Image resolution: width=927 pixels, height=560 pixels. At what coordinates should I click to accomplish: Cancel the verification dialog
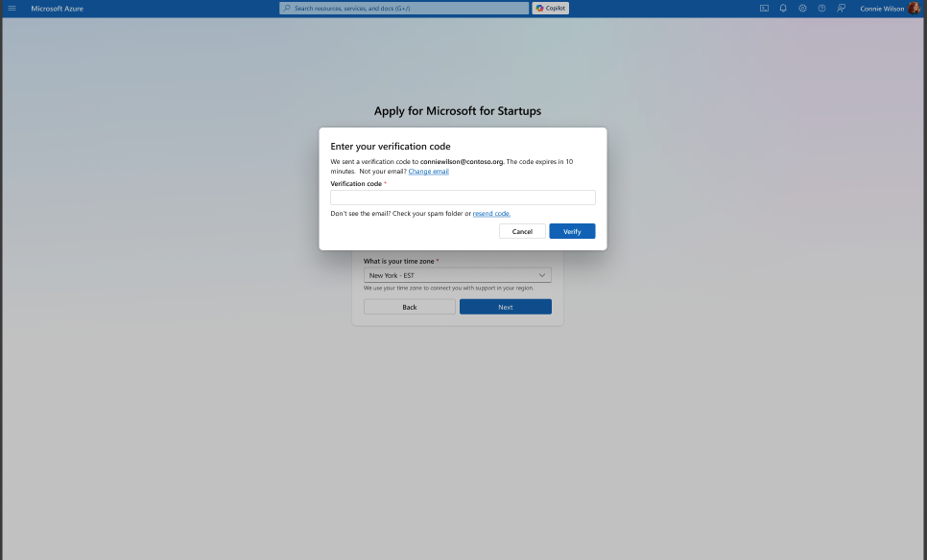(522, 231)
